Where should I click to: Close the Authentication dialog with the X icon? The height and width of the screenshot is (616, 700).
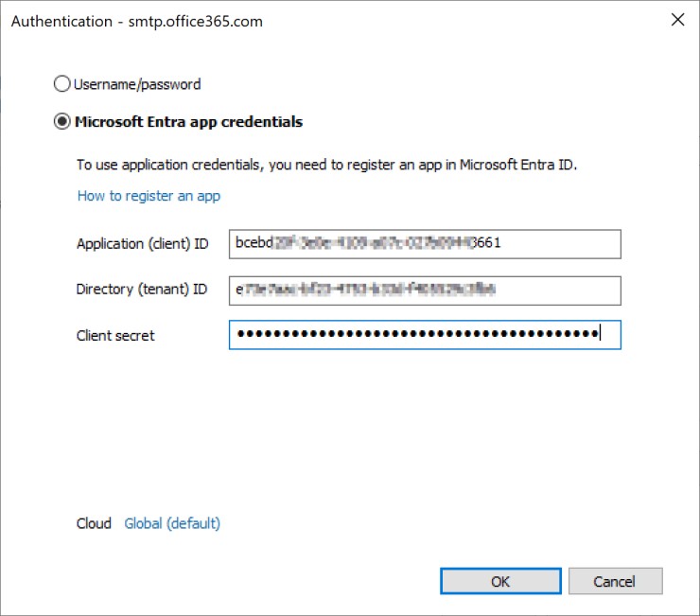coord(677,20)
